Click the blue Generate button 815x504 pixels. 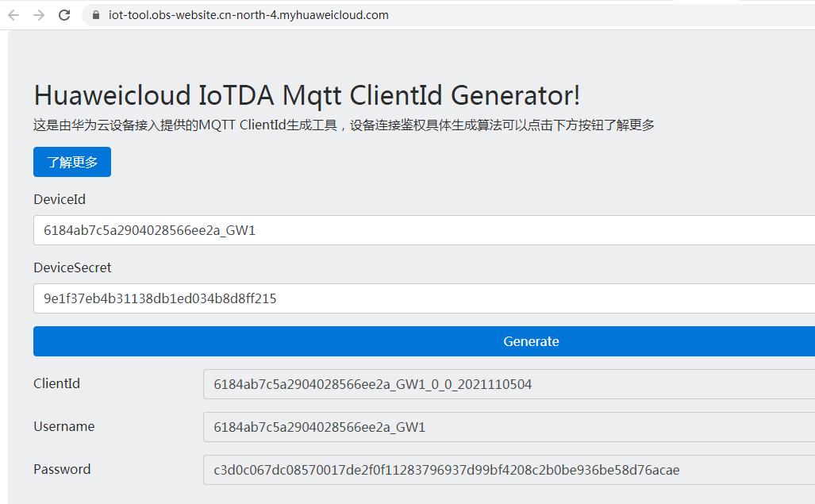pyautogui.click(x=424, y=341)
